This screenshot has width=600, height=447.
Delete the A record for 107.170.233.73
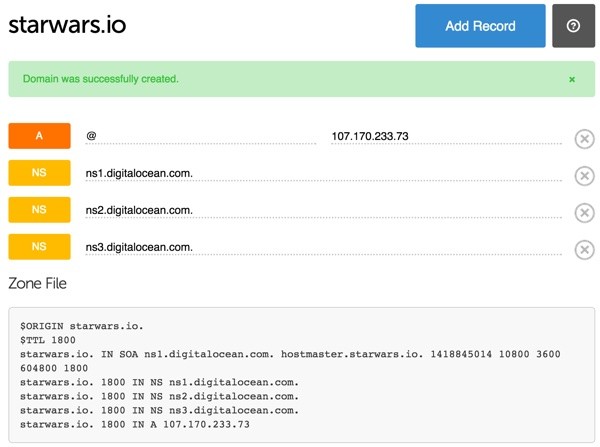pos(584,139)
